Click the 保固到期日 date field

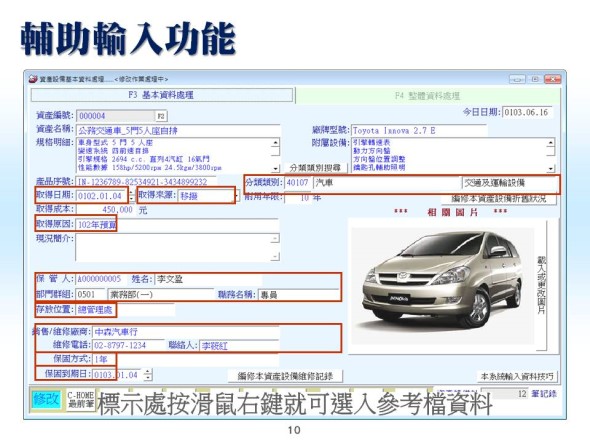point(118,374)
